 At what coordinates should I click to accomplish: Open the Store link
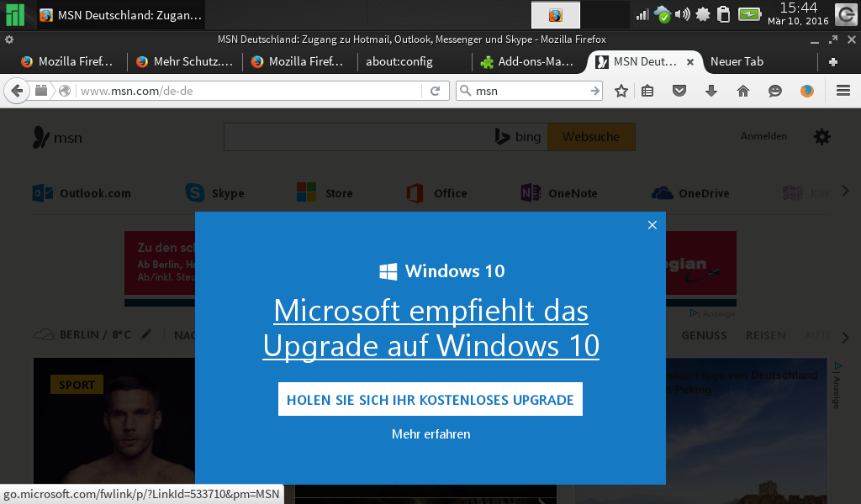pos(325,193)
